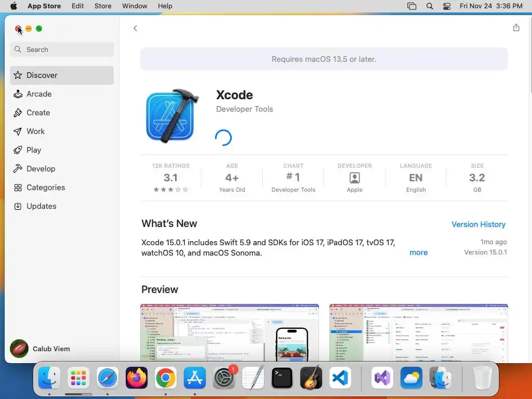Open Calub Viem account profile
The height and width of the screenshot is (399, 532).
point(40,349)
